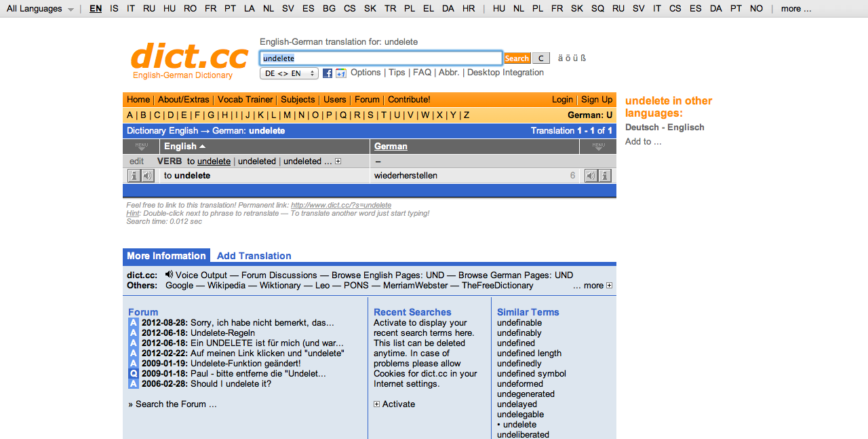Image resolution: width=868 pixels, height=439 pixels.
Task: Clear the search with the C button
Action: (540, 58)
